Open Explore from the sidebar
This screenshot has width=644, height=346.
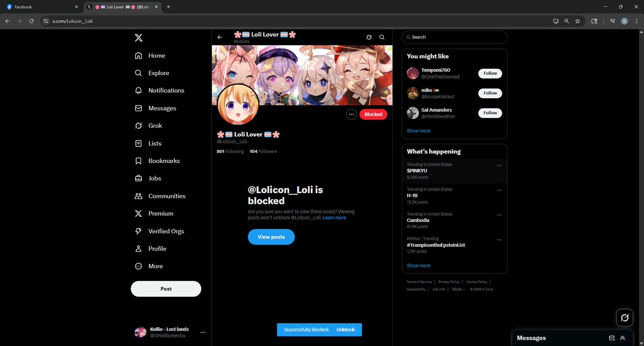(x=152, y=73)
